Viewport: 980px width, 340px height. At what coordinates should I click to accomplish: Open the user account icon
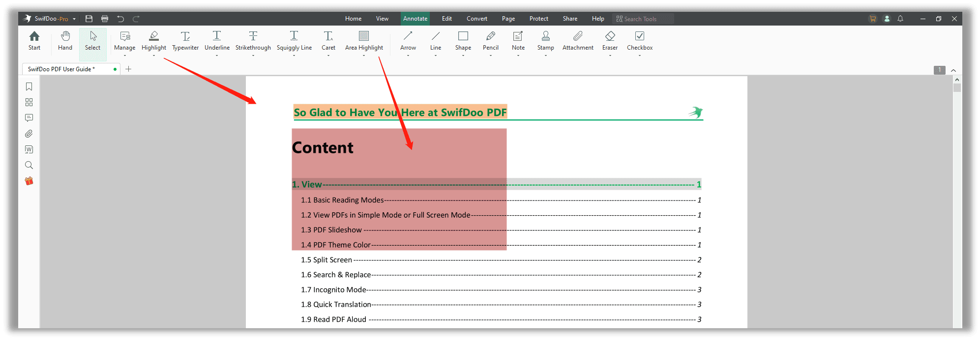tap(887, 19)
